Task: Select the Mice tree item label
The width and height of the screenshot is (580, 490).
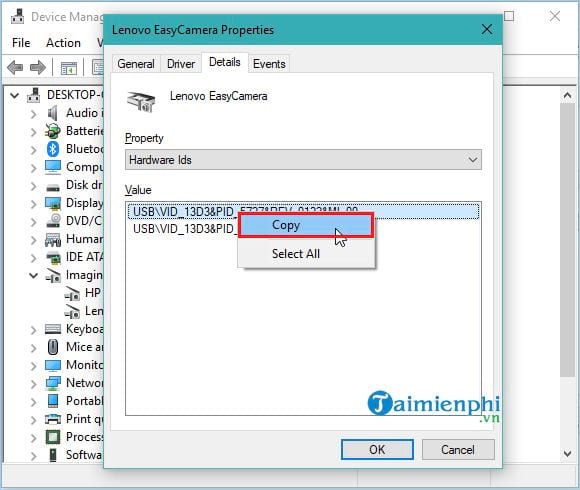Action: [84, 347]
